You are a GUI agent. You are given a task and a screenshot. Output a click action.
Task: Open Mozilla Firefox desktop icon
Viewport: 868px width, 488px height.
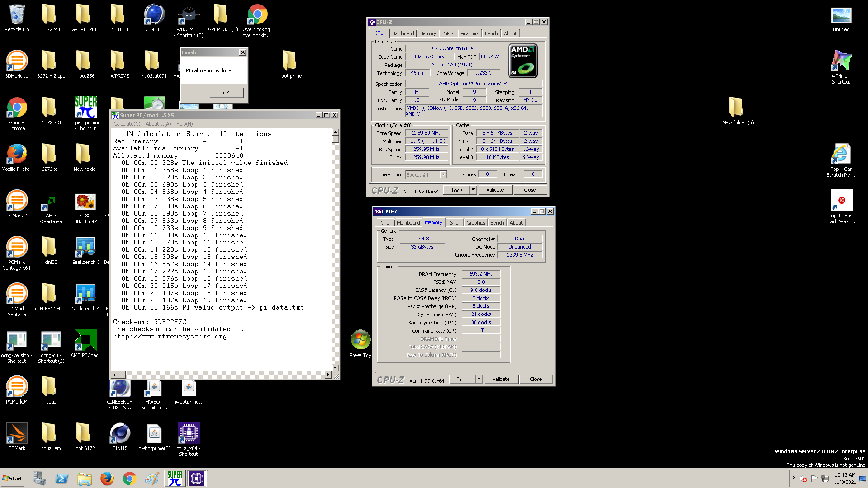(17, 158)
